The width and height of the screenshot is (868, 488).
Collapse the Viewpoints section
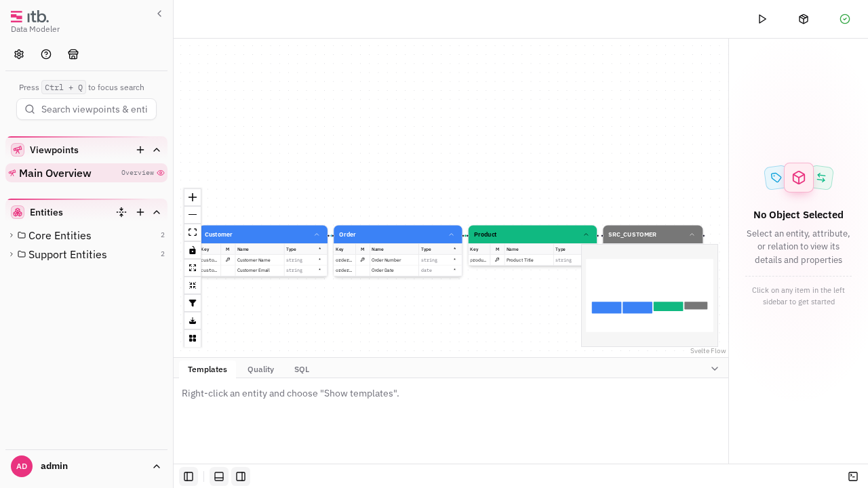[157, 150]
